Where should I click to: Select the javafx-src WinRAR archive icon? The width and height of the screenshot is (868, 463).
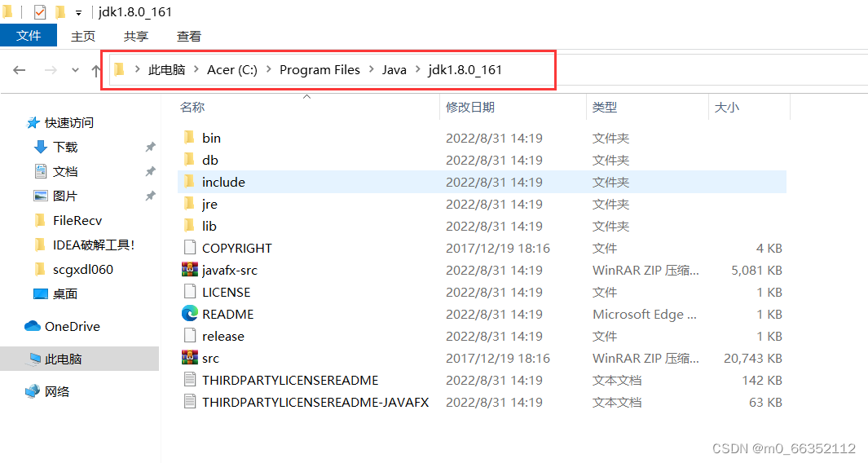(189, 270)
